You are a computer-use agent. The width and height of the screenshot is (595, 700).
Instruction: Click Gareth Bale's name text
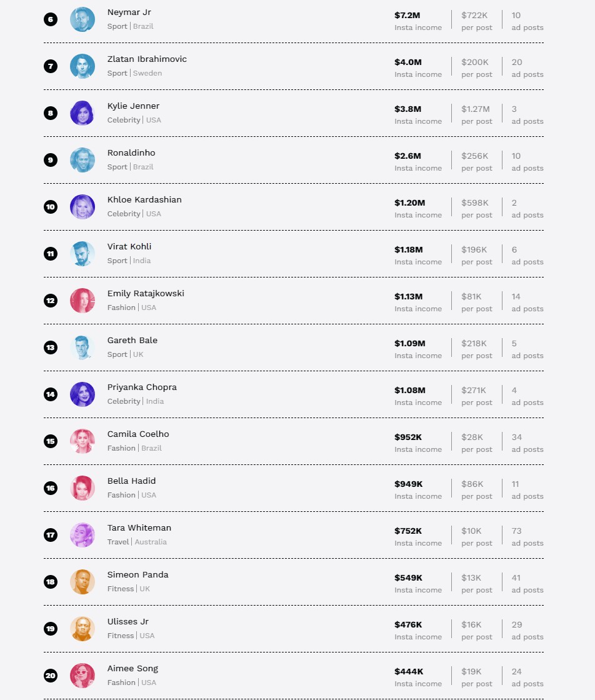click(132, 340)
